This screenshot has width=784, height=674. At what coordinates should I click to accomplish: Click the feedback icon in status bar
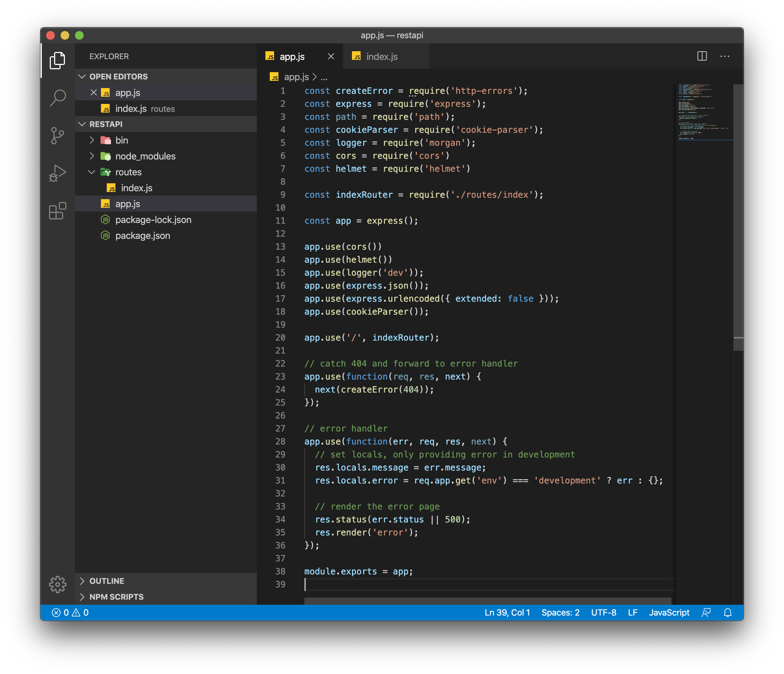(x=706, y=613)
